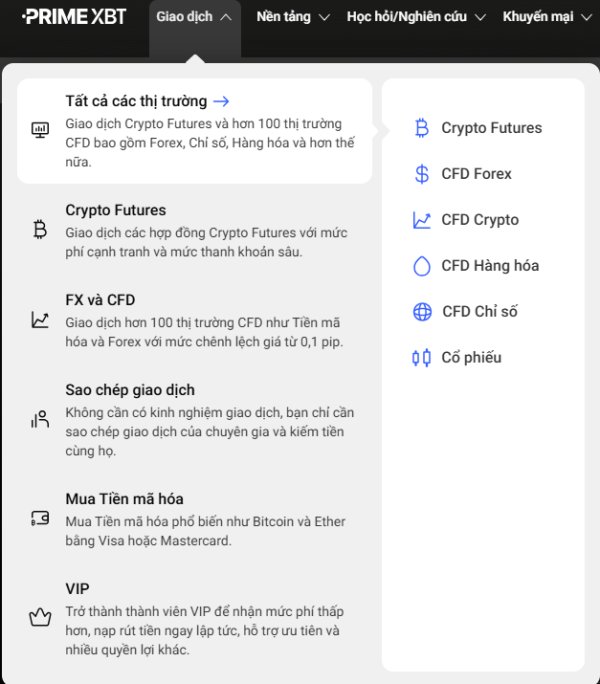Click the globe icon for CFD Chỉ số
The height and width of the screenshot is (684, 600).
tap(422, 312)
